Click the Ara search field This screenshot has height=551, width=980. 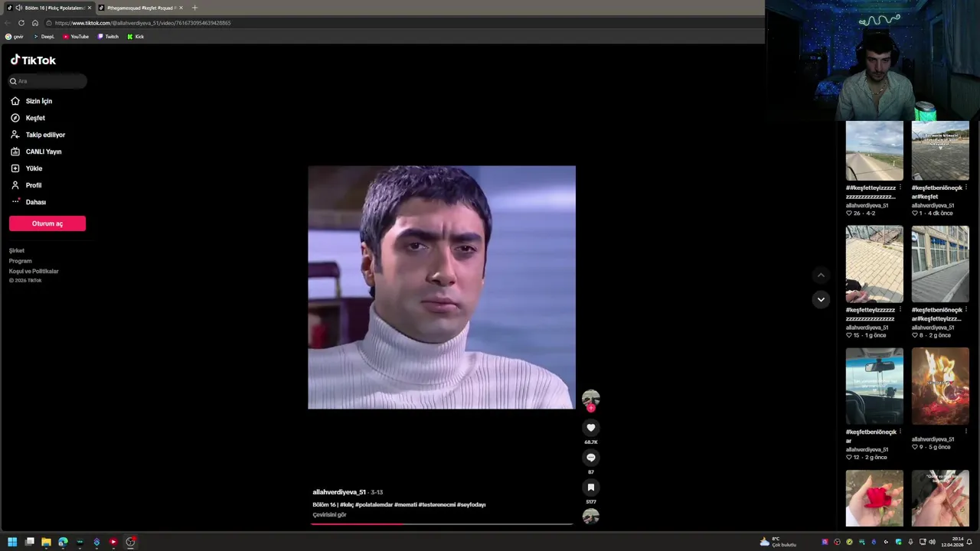click(47, 81)
